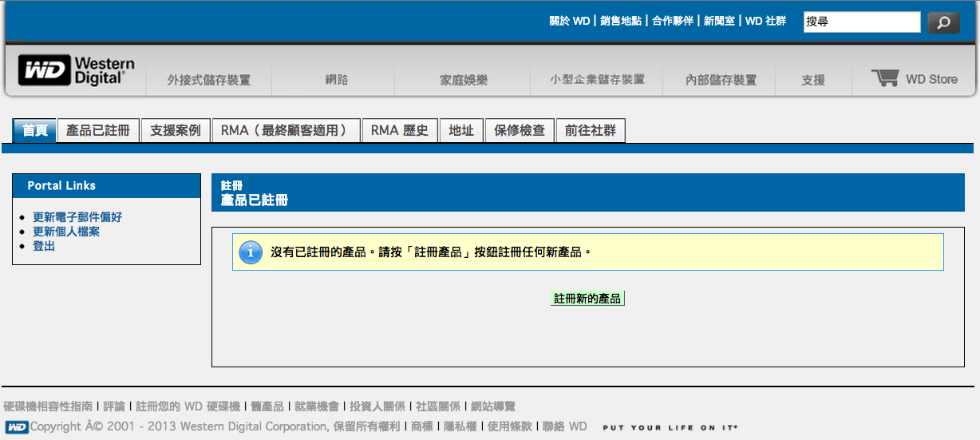Open the 舊產品 footer link
The image size is (980, 440).
267,406
